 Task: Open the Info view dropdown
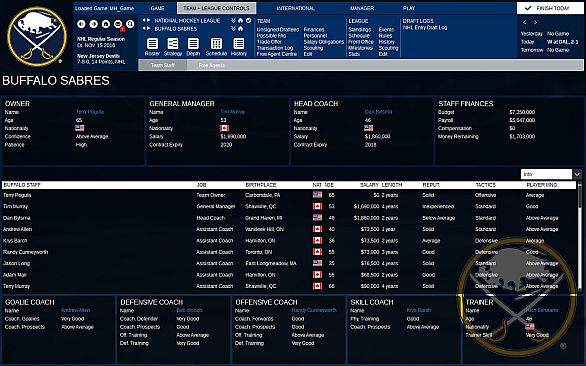click(551, 174)
